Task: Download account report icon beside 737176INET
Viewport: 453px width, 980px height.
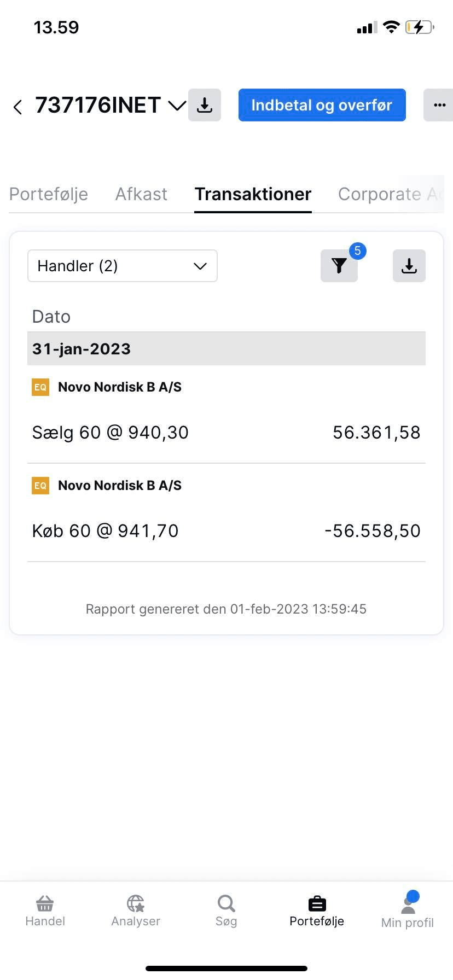Action: (x=205, y=105)
